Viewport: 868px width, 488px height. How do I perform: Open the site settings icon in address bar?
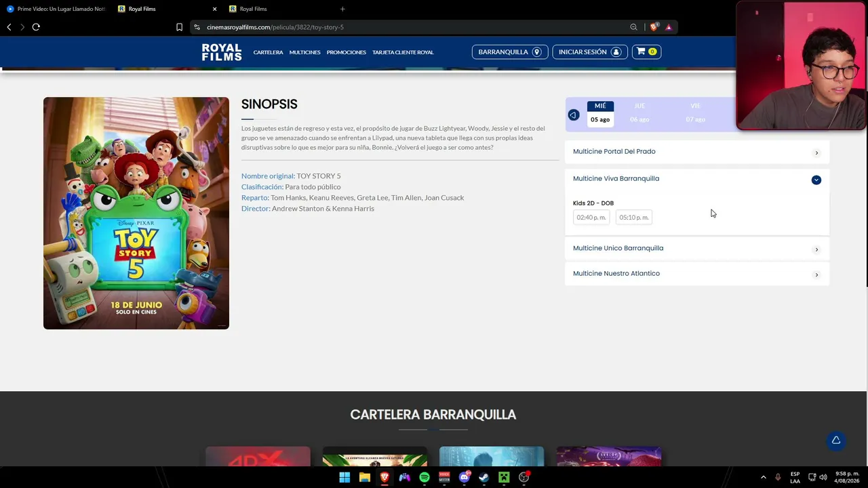point(197,27)
